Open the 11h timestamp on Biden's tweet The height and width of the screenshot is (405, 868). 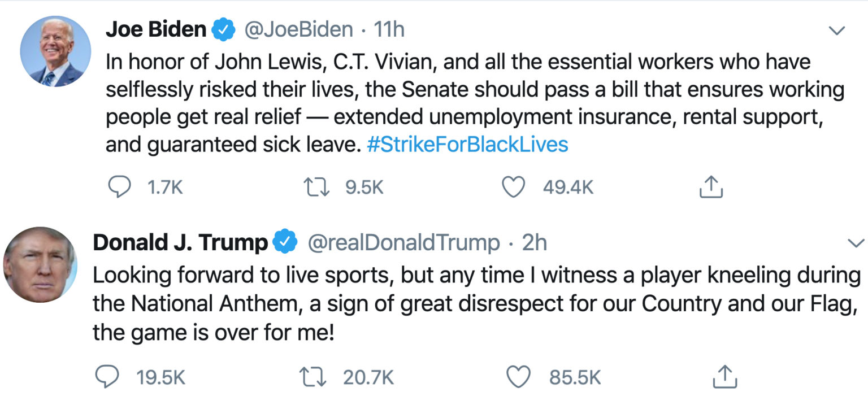[389, 29]
